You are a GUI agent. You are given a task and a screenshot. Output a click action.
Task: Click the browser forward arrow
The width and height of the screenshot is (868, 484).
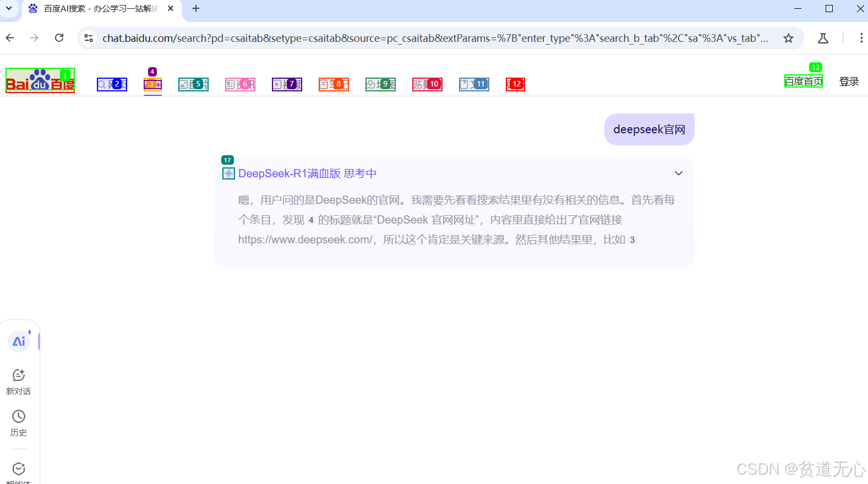[x=34, y=38]
